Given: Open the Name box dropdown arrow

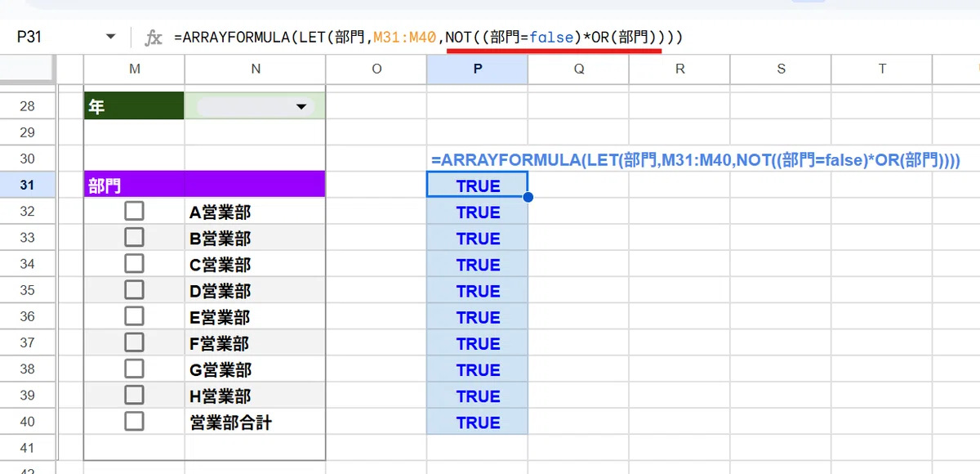Looking at the screenshot, I should [x=111, y=38].
